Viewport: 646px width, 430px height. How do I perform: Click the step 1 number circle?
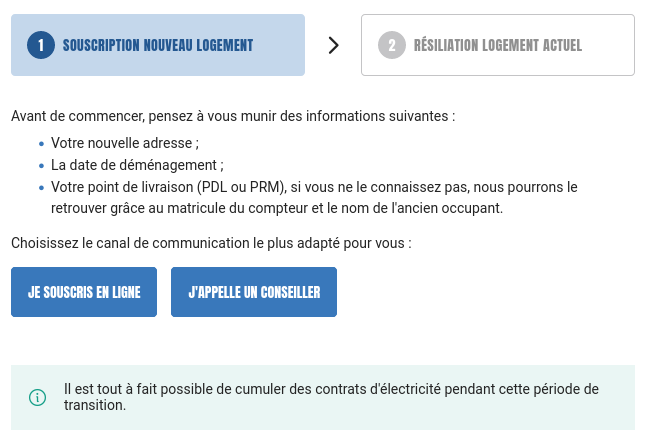[40, 45]
